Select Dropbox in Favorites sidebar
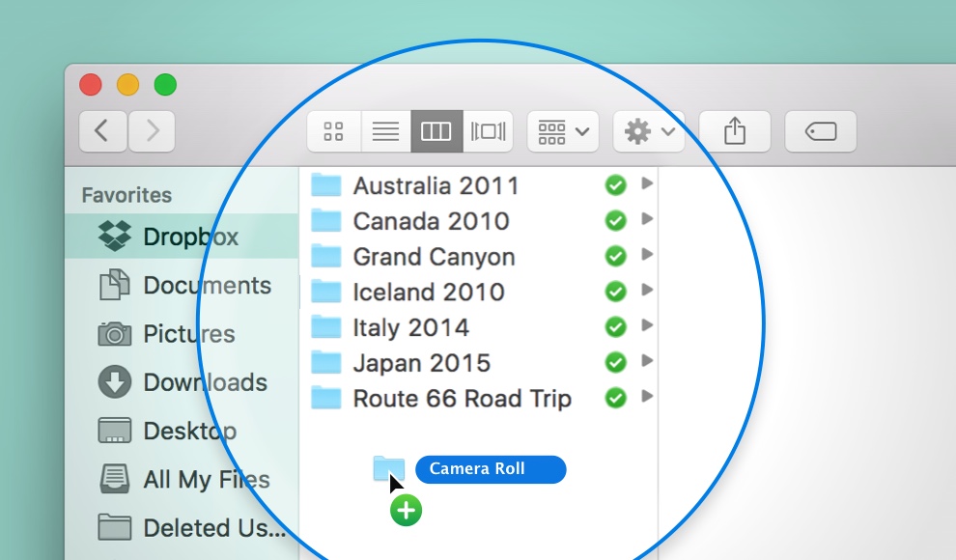Viewport: 956px width, 560px height. [x=190, y=237]
